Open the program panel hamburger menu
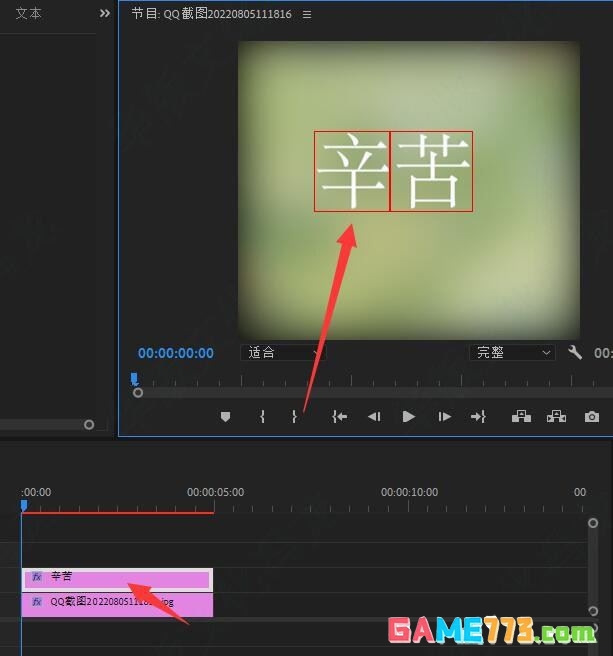Viewport: 613px width, 656px height. pos(307,15)
